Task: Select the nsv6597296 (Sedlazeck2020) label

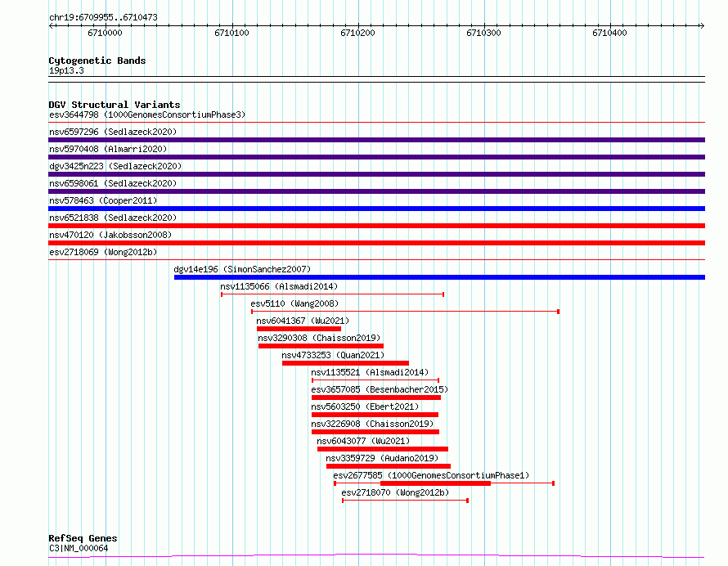Action: 113,132
